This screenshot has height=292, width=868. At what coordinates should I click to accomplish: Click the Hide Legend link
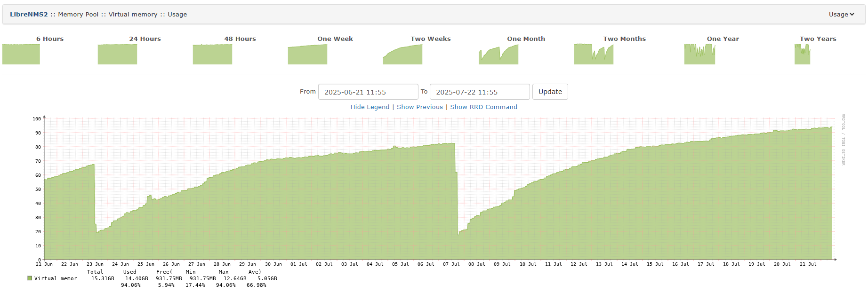tap(370, 107)
